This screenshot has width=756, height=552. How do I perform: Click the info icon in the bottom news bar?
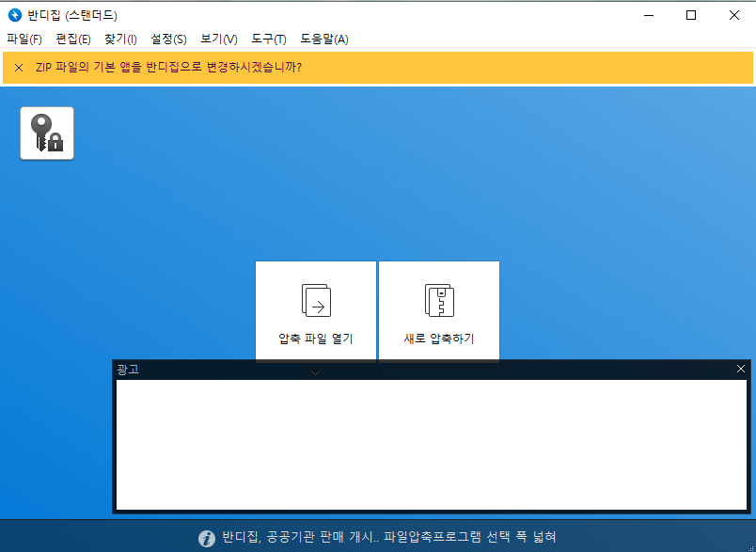207,538
